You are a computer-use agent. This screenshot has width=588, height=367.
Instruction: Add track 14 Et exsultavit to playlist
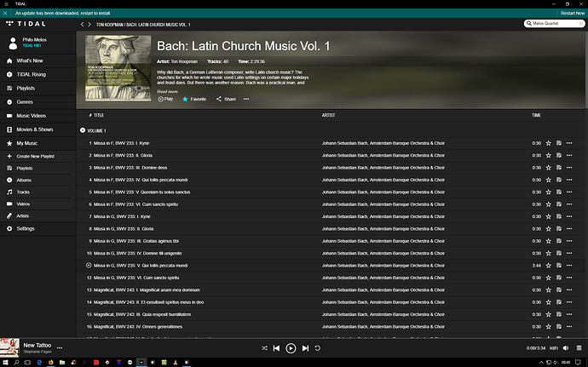pyautogui.click(x=559, y=302)
